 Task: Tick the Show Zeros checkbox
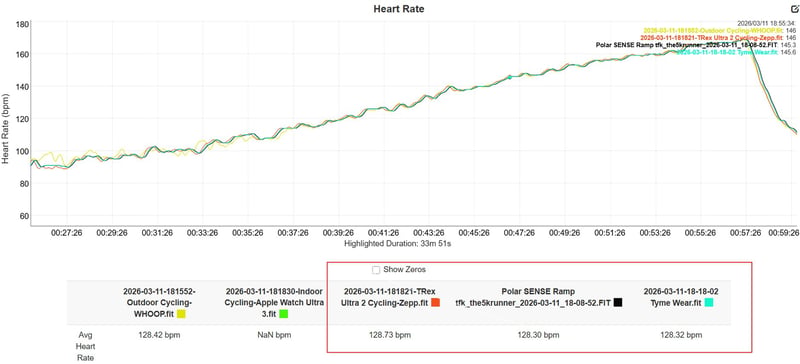point(376,270)
